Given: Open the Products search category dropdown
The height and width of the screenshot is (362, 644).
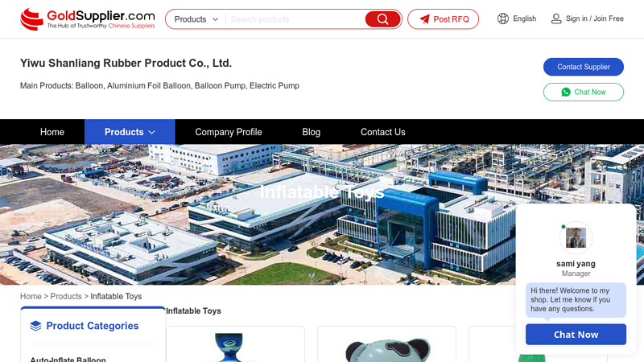Looking at the screenshot, I should point(196,19).
